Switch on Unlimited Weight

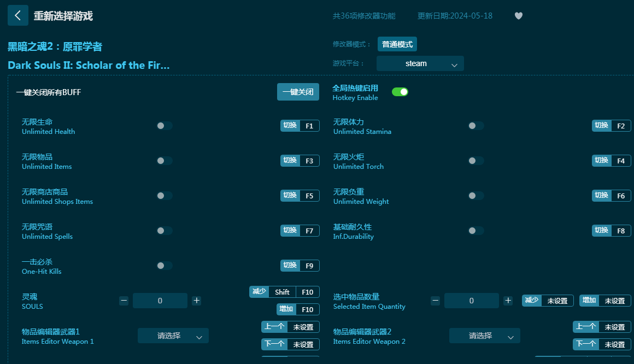pyautogui.click(x=476, y=196)
